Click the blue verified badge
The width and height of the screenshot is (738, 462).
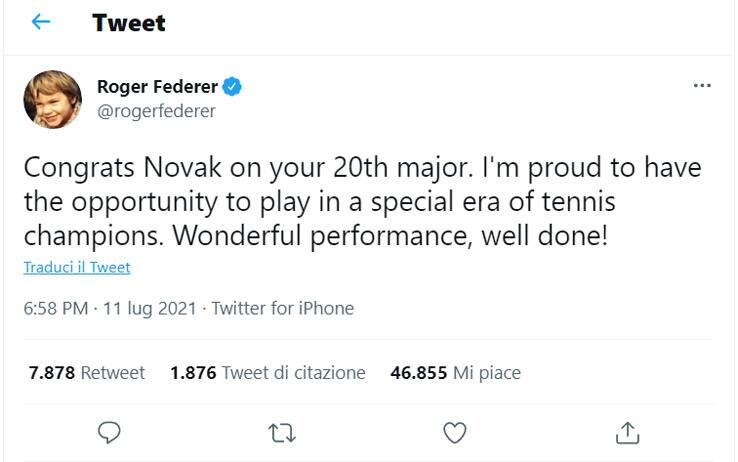(232, 87)
